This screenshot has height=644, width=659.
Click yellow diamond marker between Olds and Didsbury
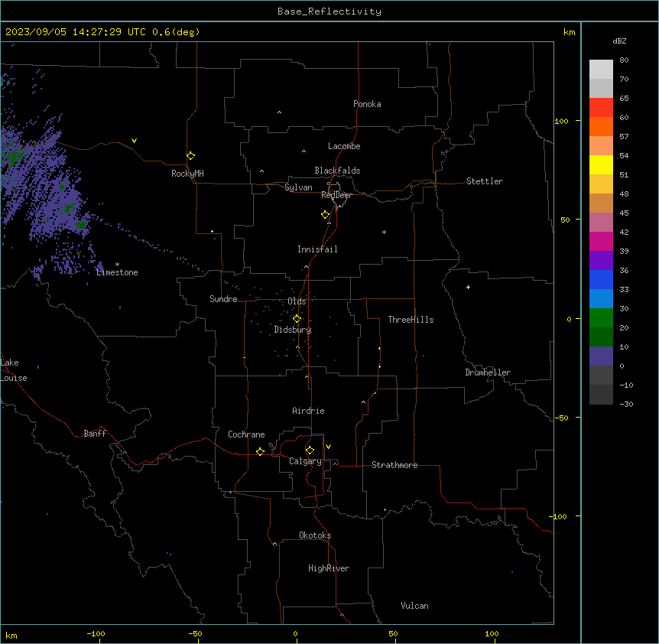point(297,319)
